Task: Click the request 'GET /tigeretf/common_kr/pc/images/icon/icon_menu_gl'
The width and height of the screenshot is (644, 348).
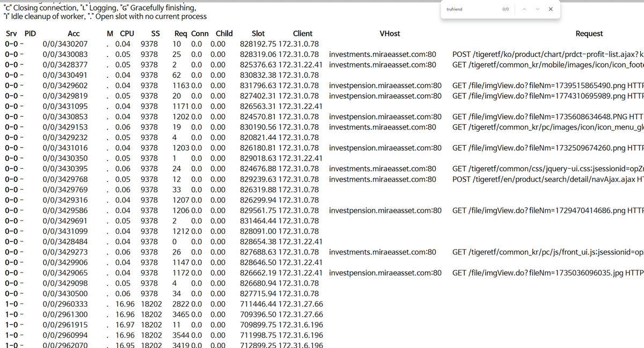Action: [x=548, y=127]
